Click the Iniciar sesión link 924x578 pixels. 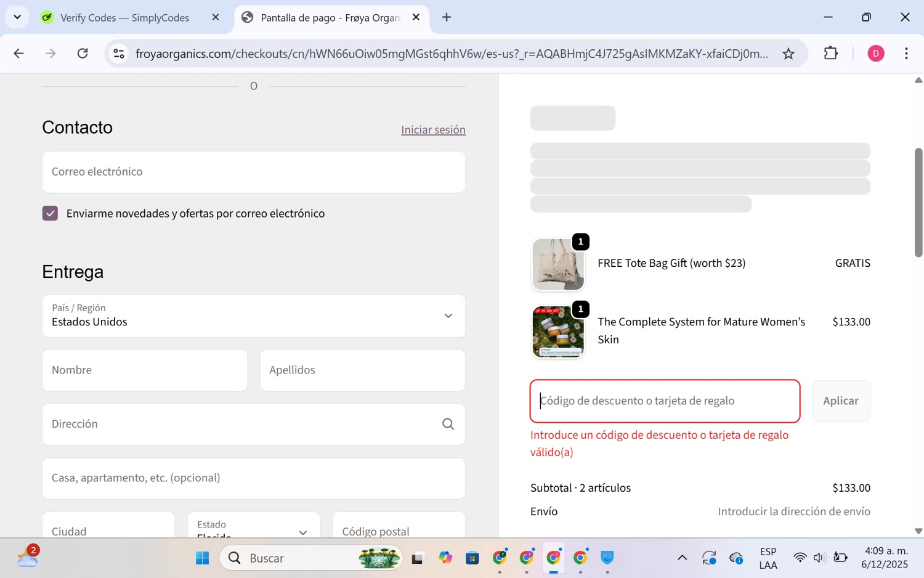(x=433, y=129)
